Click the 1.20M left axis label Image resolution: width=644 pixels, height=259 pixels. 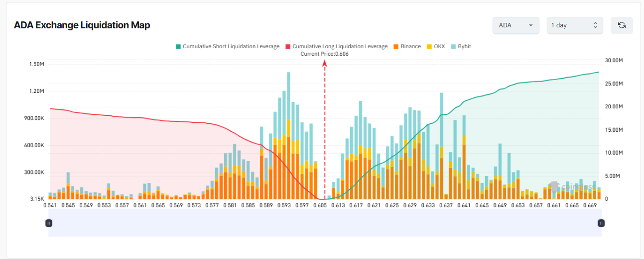pos(36,91)
